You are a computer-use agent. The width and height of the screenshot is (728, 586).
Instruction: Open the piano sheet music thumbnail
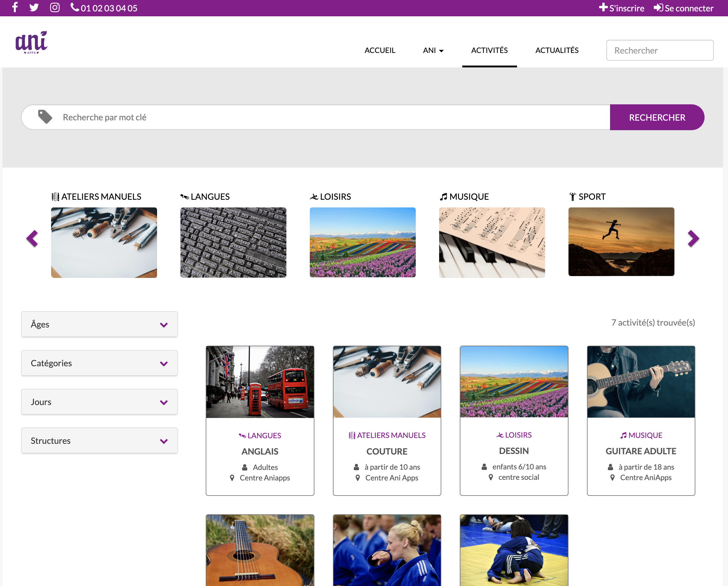click(x=492, y=242)
